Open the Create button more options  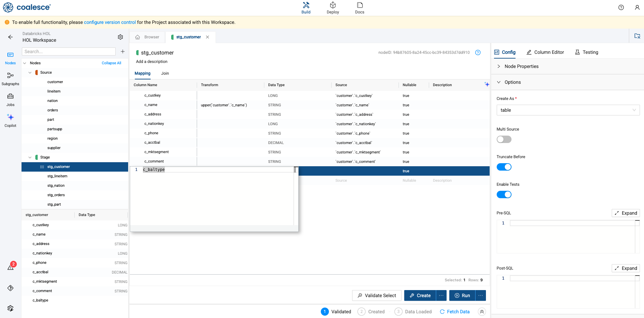tap(441, 295)
